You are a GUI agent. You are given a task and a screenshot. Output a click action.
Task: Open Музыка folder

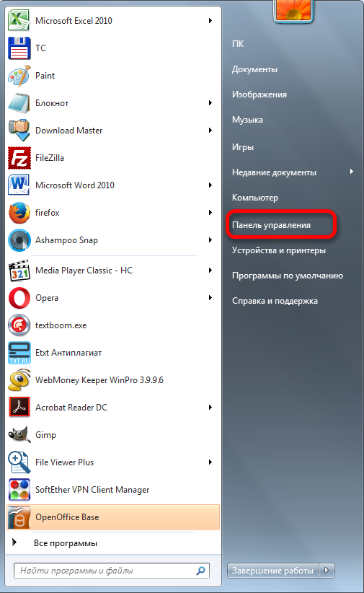point(247,120)
